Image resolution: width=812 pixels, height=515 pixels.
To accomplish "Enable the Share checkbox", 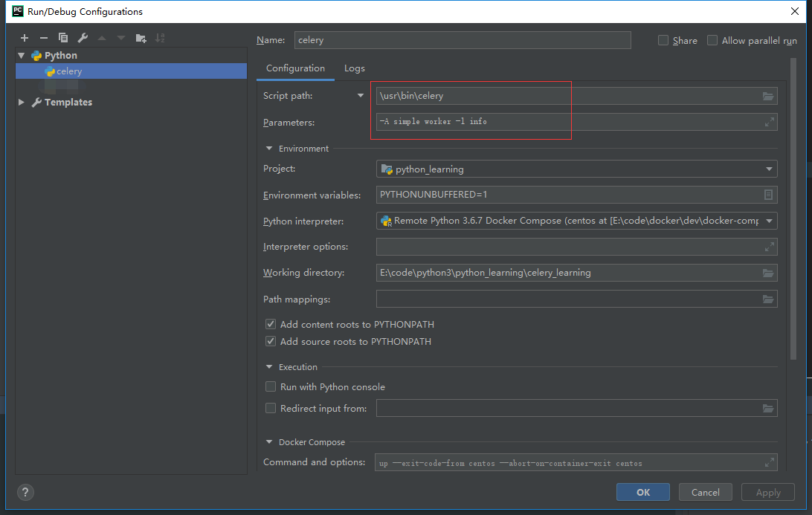I will [x=663, y=41].
